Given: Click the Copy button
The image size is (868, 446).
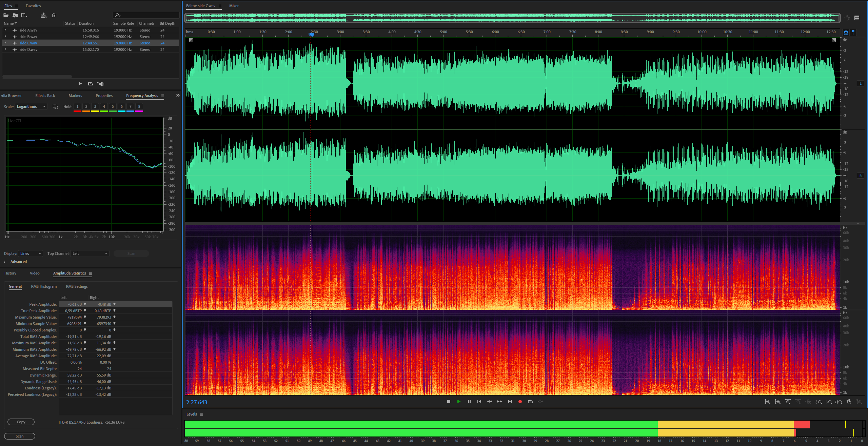Looking at the screenshot, I should click(21, 422).
